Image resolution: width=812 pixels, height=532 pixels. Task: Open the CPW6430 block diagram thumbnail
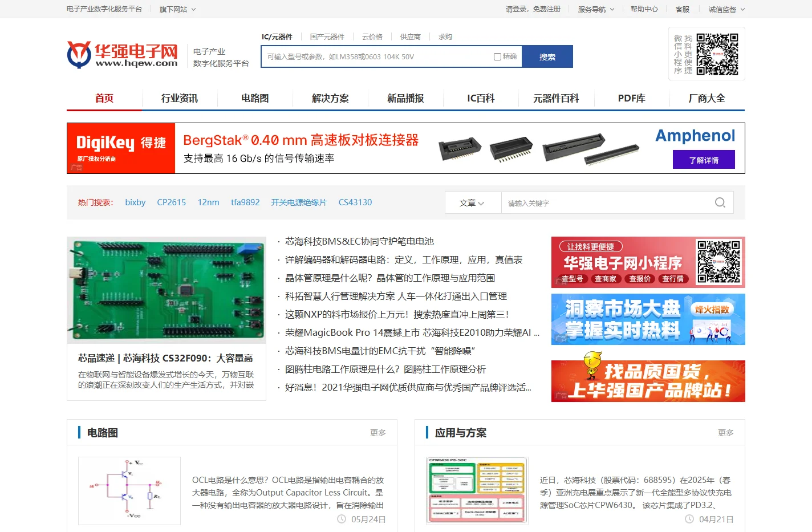pyautogui.click(x=477, y=491)
